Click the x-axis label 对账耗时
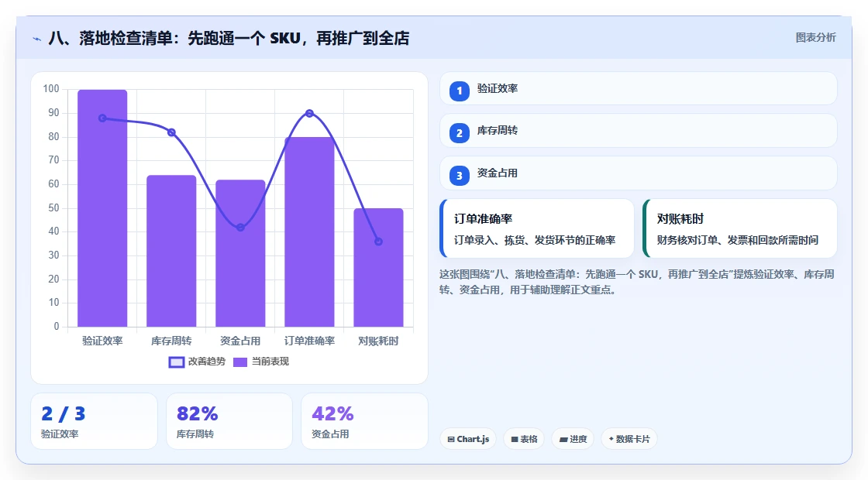This screenshot has height=480, width=868. coord(379,341)
